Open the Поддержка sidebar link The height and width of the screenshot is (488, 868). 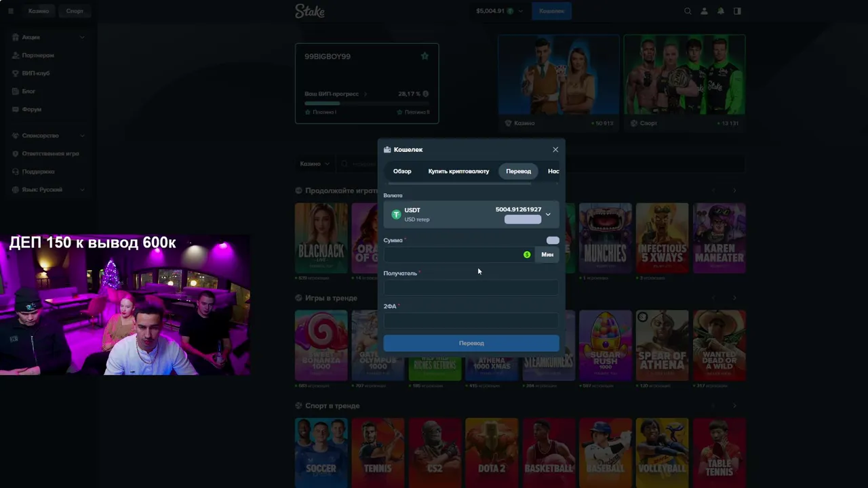pos(38,171)
